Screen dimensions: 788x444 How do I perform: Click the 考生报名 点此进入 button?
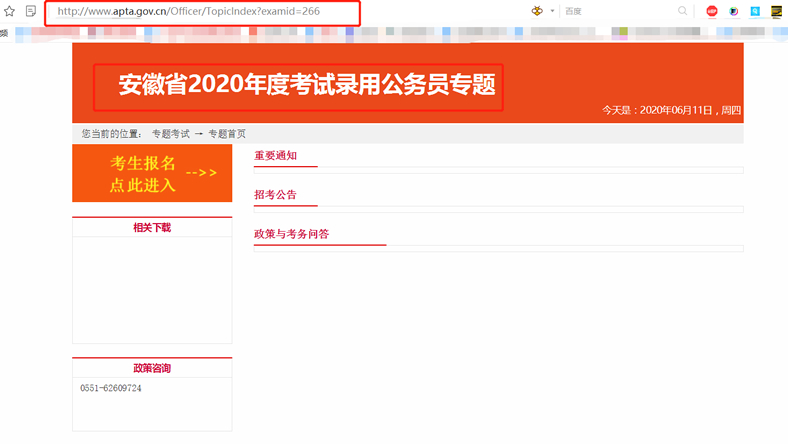[152, 173]
